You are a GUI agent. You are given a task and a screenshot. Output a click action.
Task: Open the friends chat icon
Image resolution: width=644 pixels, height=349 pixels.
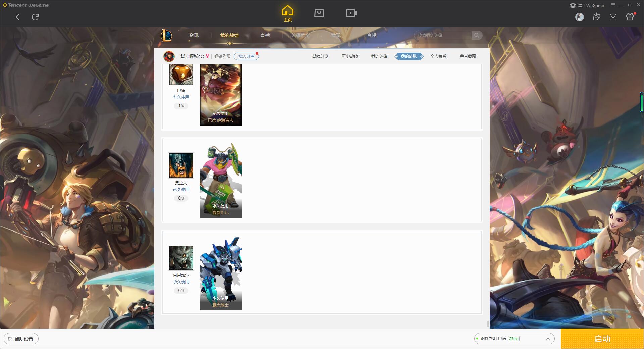596,17
